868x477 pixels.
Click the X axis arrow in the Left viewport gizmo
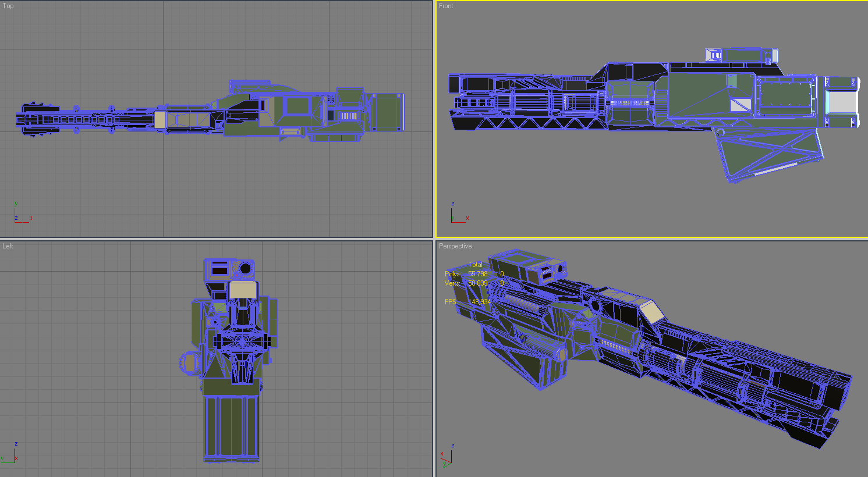16,458
